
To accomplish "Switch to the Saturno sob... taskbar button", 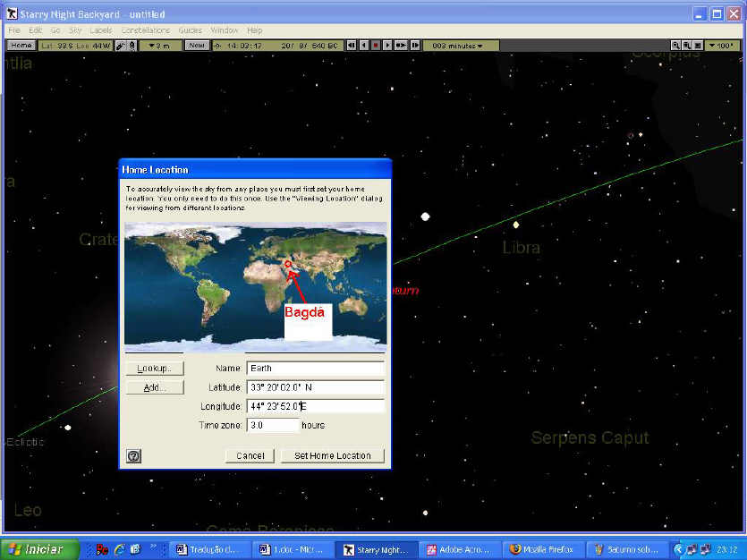I will 626,549.
